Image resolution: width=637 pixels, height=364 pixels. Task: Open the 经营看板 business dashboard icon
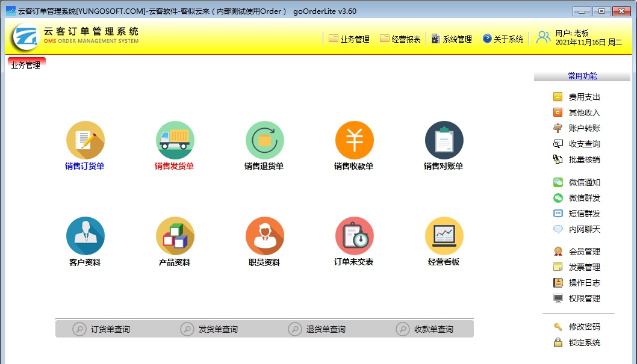click(x=444, y=239)
